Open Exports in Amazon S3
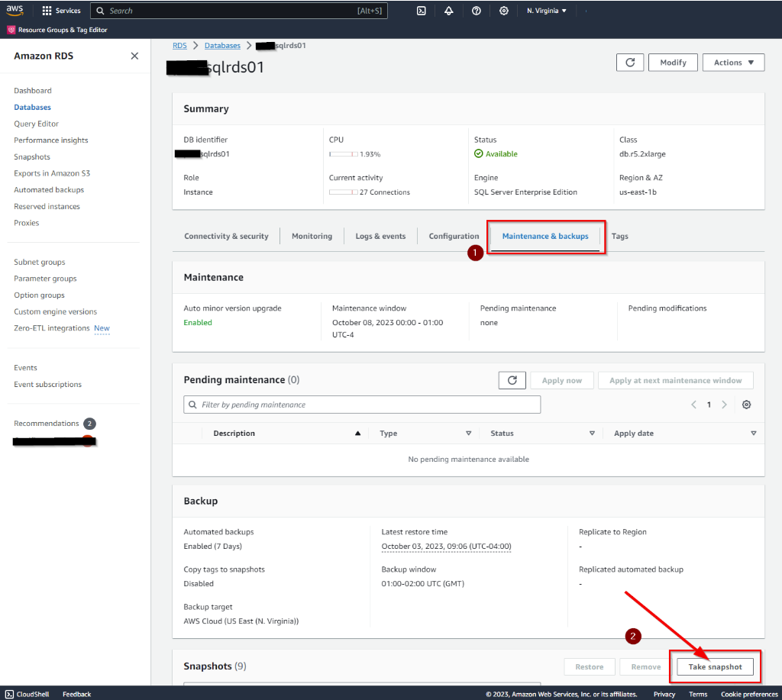This screenshot has height=700, width=782. point(52,173)
